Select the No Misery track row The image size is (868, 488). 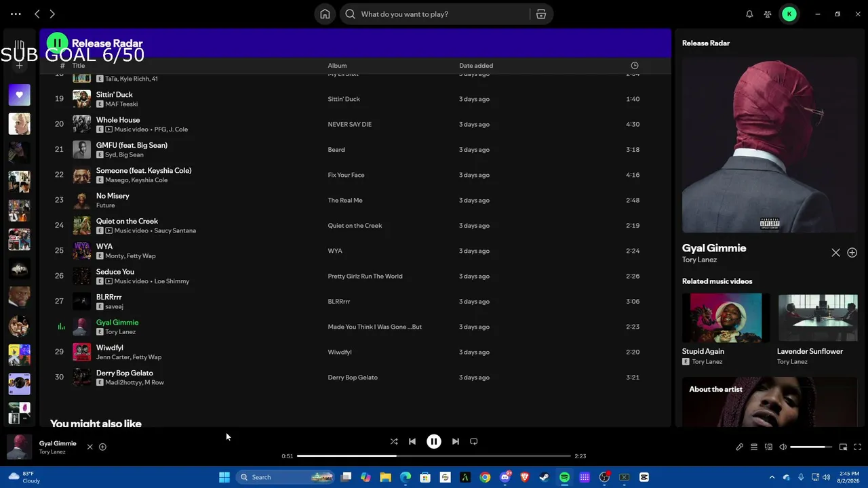tap(355, 201)
